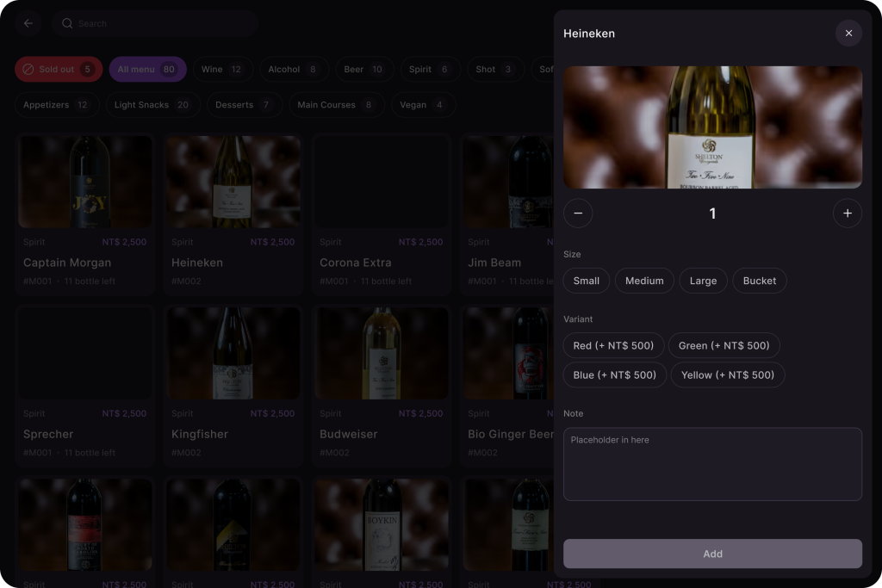Filter by Sold out items
This screenshot has width=882, height=588.
pyautogui.click(x=59, y=69)
